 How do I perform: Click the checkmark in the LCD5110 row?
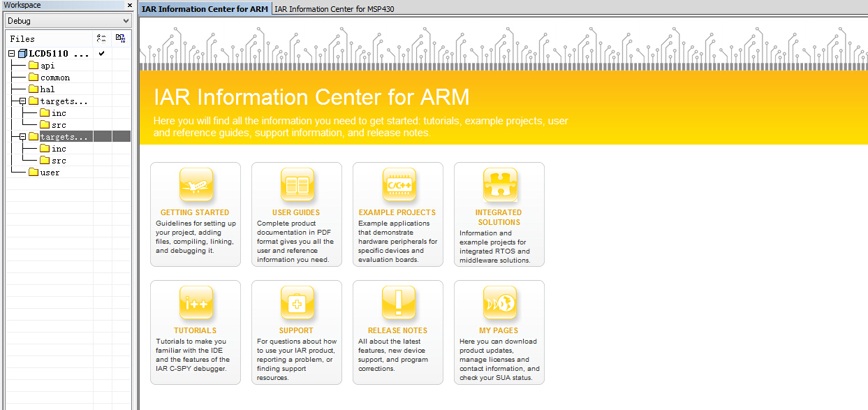(x=102, y=54)
